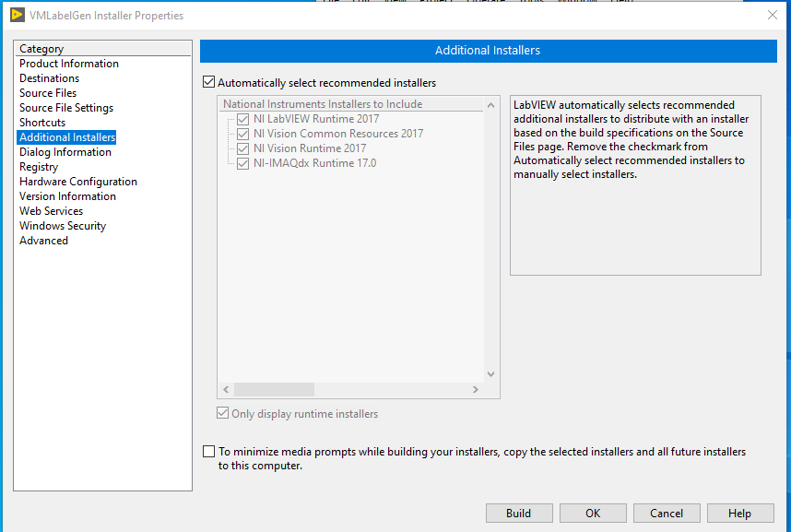Image resolution: width=791 pixels, height=532 pixels.
Task: Confirm with the OK button
Action: (x=593, y=513)
